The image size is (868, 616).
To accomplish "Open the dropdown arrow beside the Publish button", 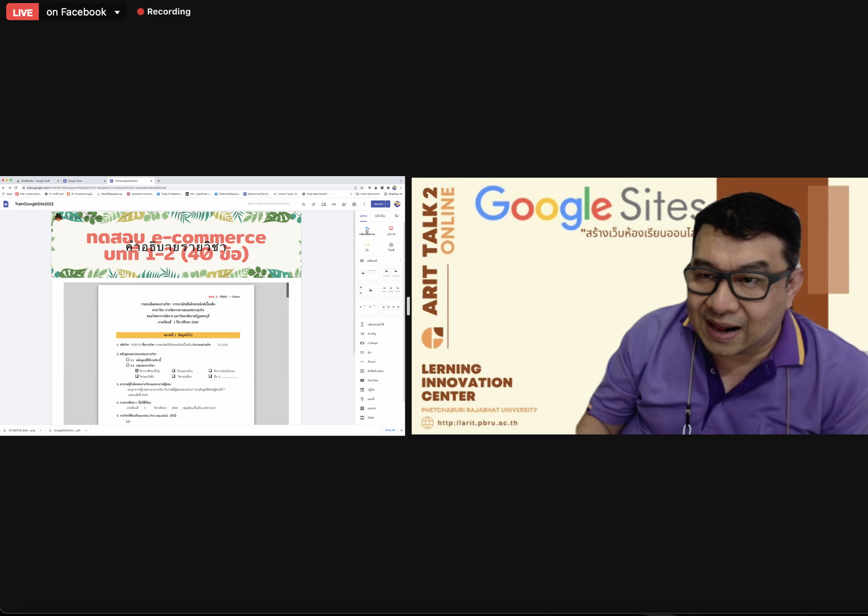I will point(388,204).
